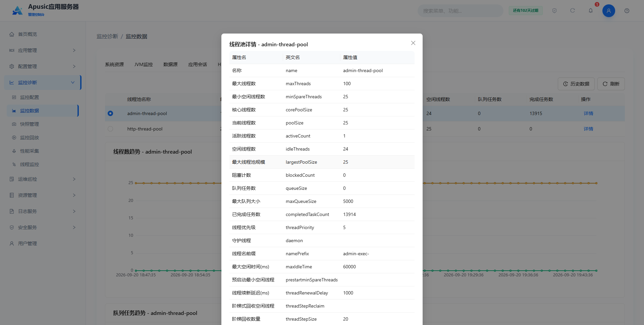
Task: Click the 性能采集 icon
Action: (14, 151)
